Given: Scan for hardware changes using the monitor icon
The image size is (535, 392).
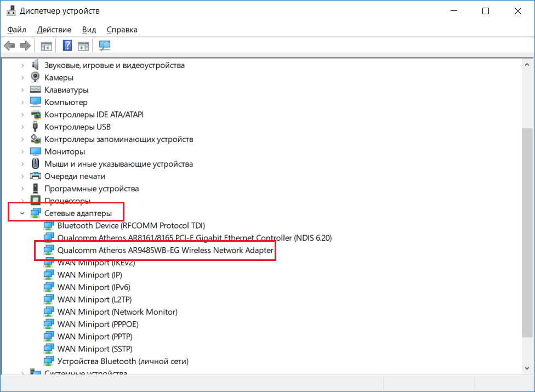Looking at the screenshot, I should 105,46.
